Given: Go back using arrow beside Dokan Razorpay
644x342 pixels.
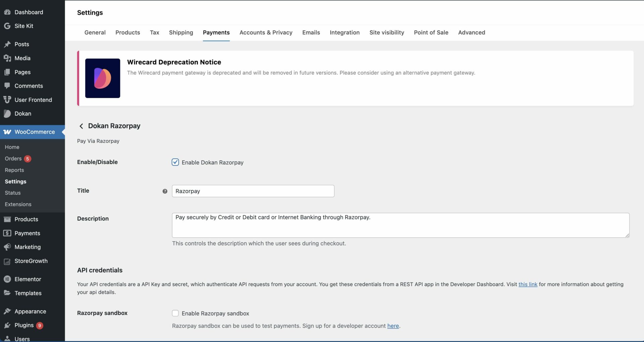Looking at the screenshot, I should click(81, 126).
